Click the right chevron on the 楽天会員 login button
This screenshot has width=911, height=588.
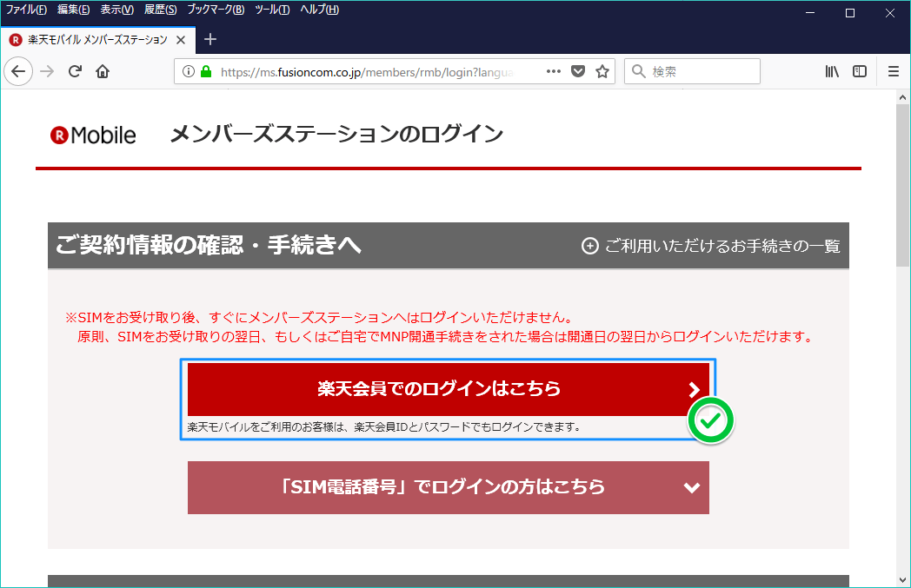click(x=694, y=389)
